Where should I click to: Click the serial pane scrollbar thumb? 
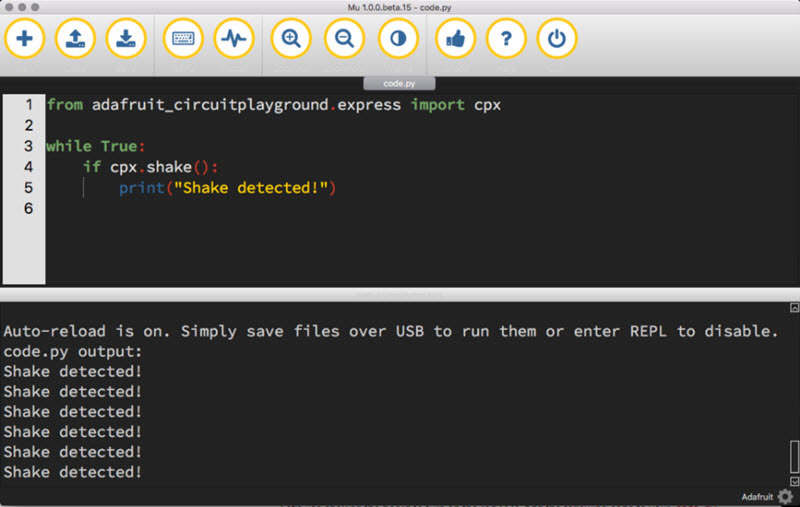[794, 457]
